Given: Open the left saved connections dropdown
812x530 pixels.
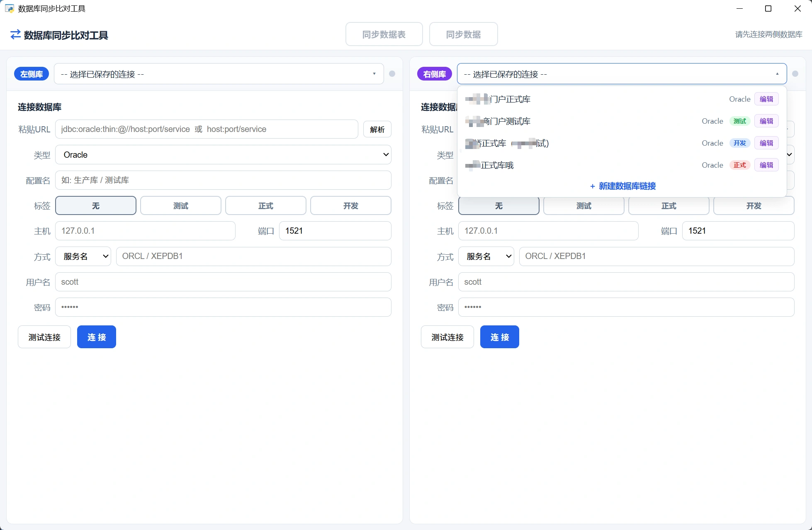Looking at the screenshot, I should [219, 74].
